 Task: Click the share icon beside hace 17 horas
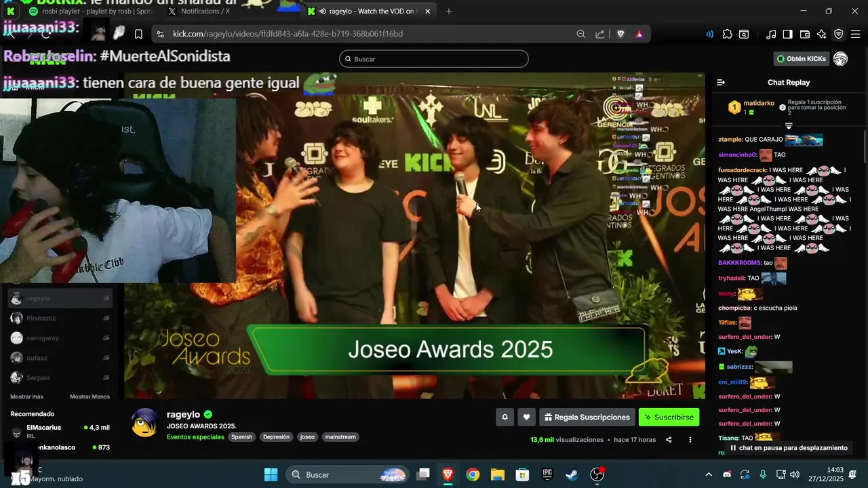tap(669, 439)
